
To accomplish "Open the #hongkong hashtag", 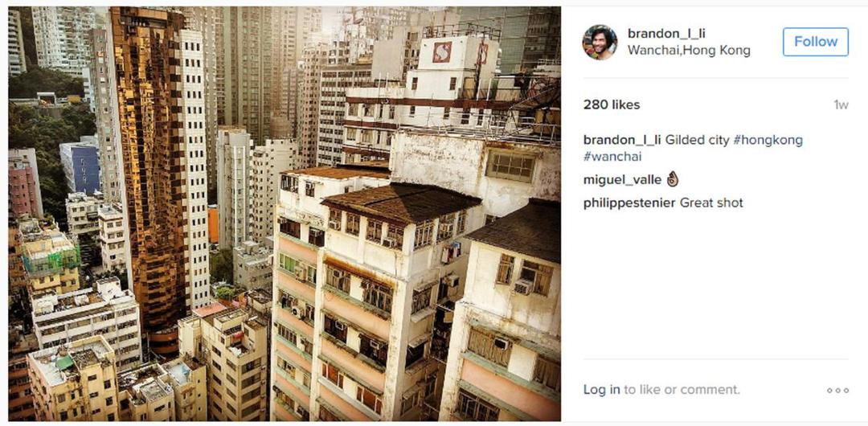I will [x=768, y=140].
